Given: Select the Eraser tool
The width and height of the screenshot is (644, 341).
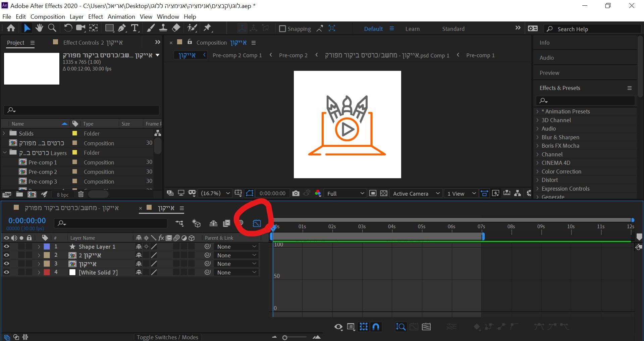Looking at the screenshot, I should pos(176,28).
